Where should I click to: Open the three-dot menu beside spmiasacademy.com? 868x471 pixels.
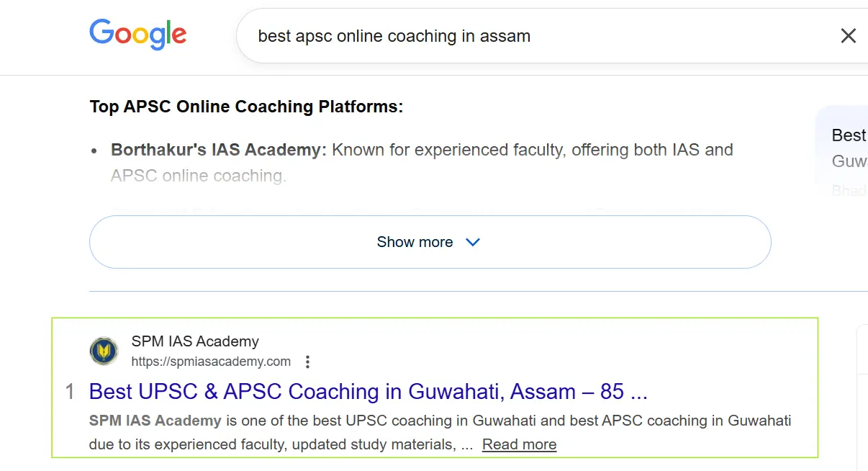point(308,362)
